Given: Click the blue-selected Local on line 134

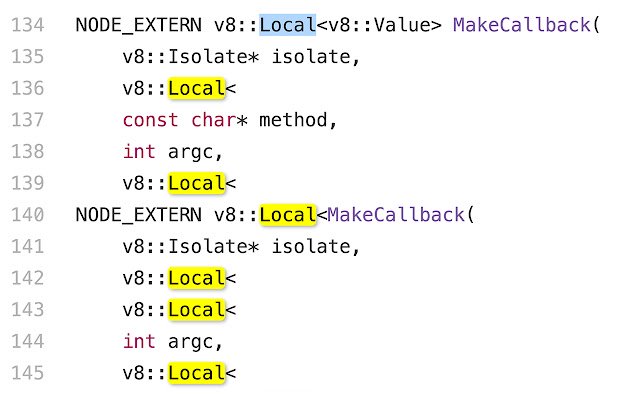Looking at the screenshot, I should [x=288, y=25].
